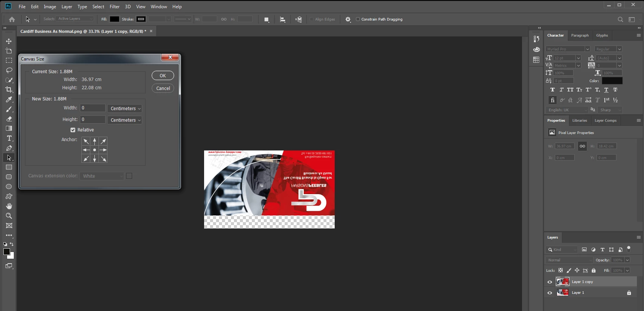Open the Filter menu
Viewport: 644px width, 311px height.
click(115, 7)
